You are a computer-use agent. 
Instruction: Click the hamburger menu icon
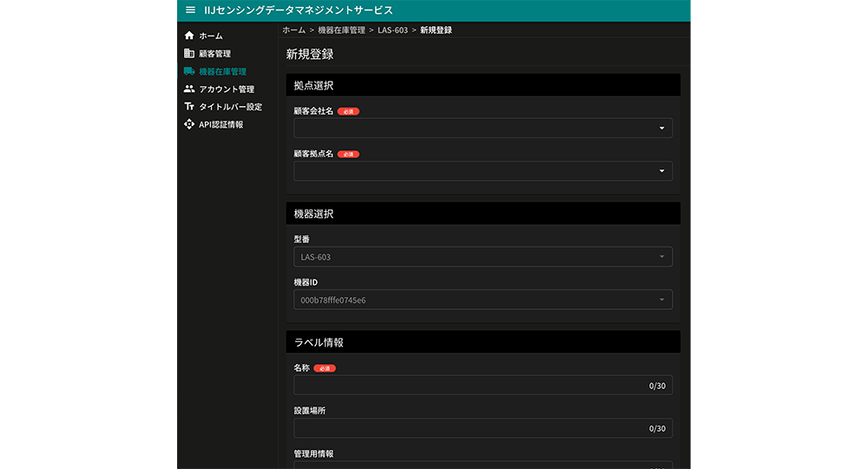coord(190,10)
